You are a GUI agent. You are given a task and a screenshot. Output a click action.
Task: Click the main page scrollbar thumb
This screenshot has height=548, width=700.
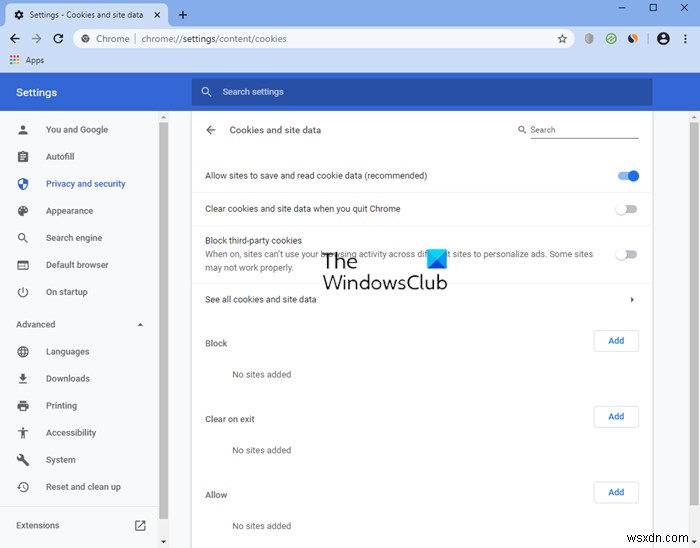694,315
